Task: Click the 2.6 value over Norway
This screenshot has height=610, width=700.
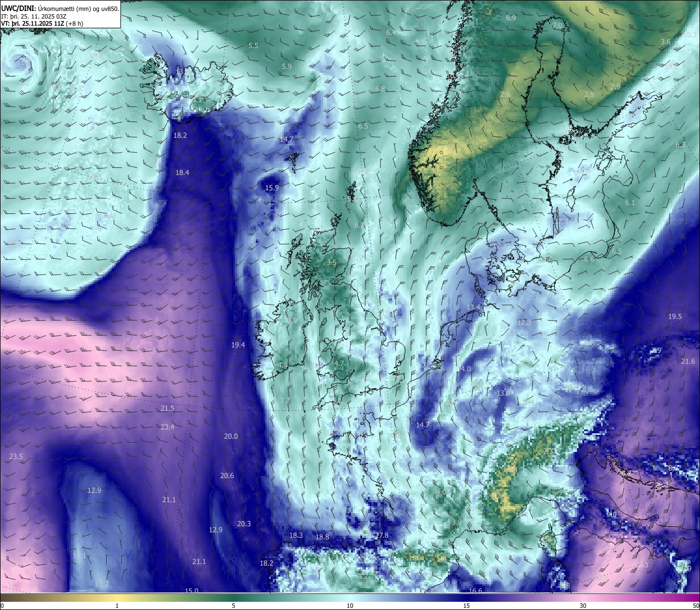Action: (x=505, y=95)
